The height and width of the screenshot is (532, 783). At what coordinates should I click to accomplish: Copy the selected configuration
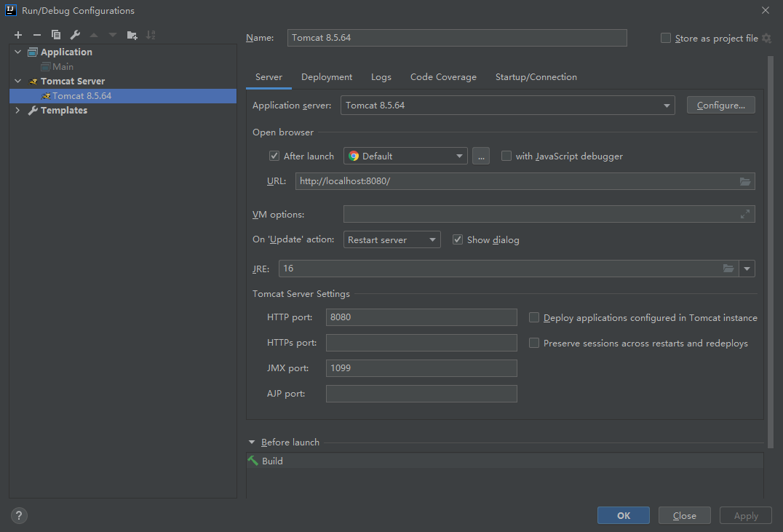click(x=56, y=35)
